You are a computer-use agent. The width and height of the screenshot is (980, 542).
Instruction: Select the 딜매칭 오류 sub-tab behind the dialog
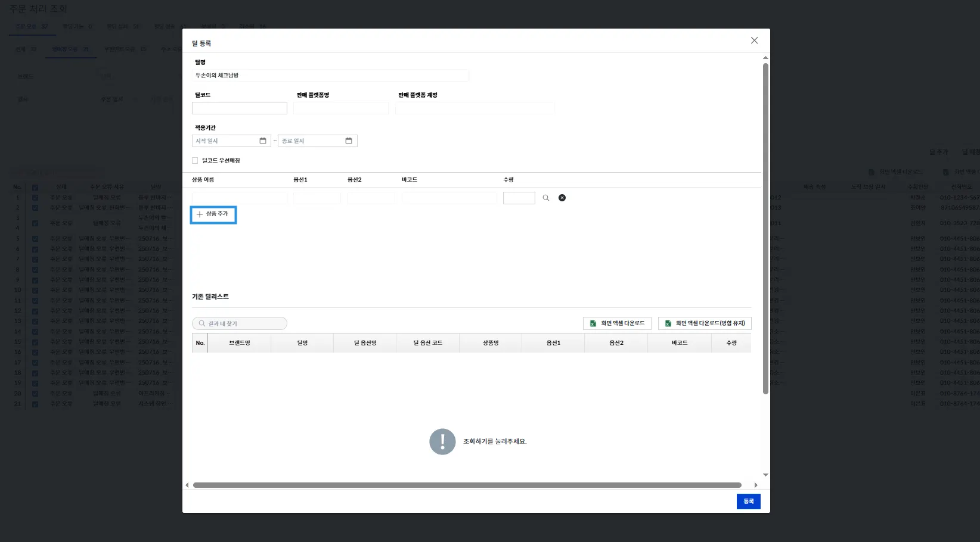[70, 49]
